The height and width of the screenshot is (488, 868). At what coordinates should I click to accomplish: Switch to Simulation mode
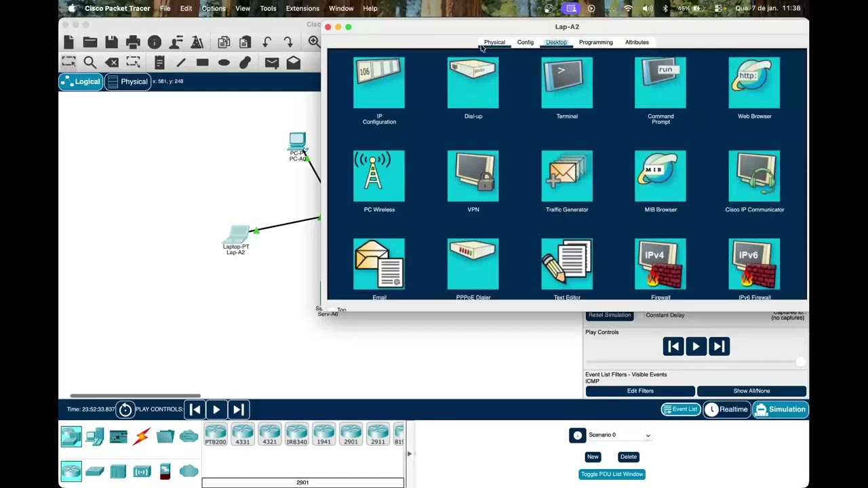click(780, 409)
